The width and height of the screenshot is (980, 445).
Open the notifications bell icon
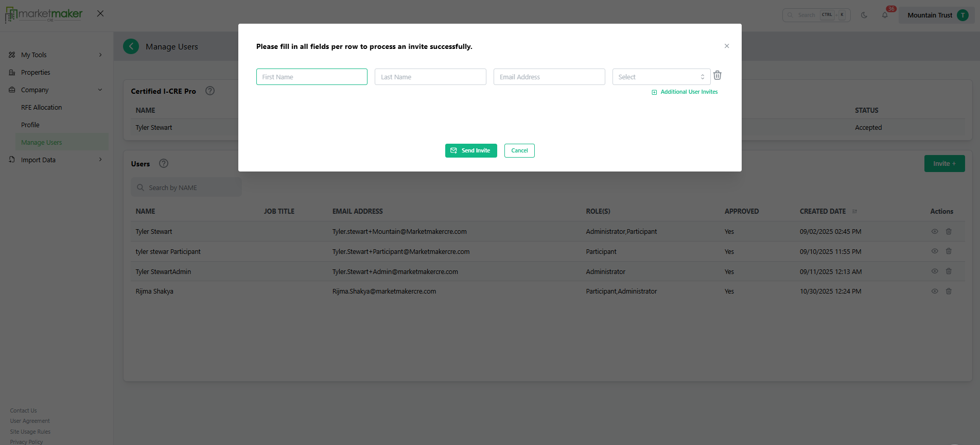(885, 15)
